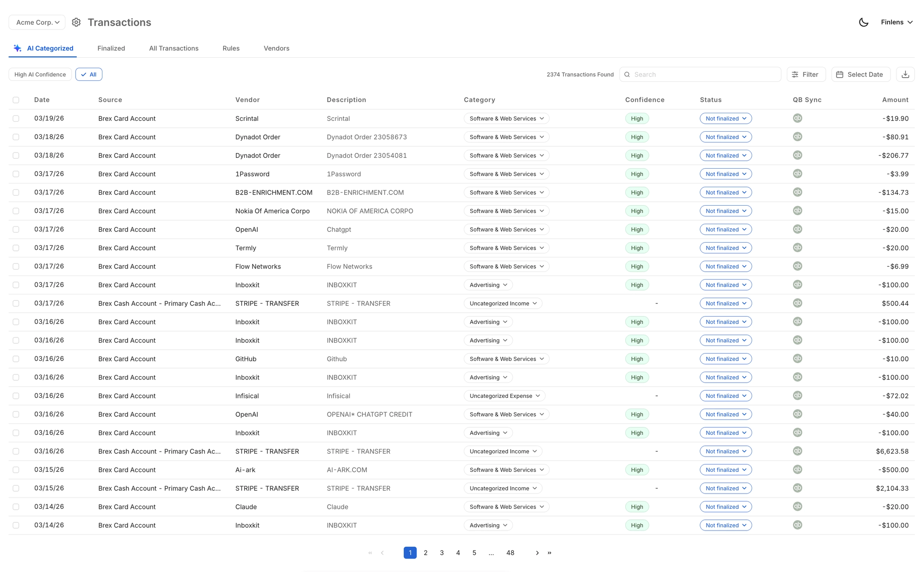Tick checkbox for Infisical transaction row
The height and width of the screenshot is (572, 924).
click(16, 396)
